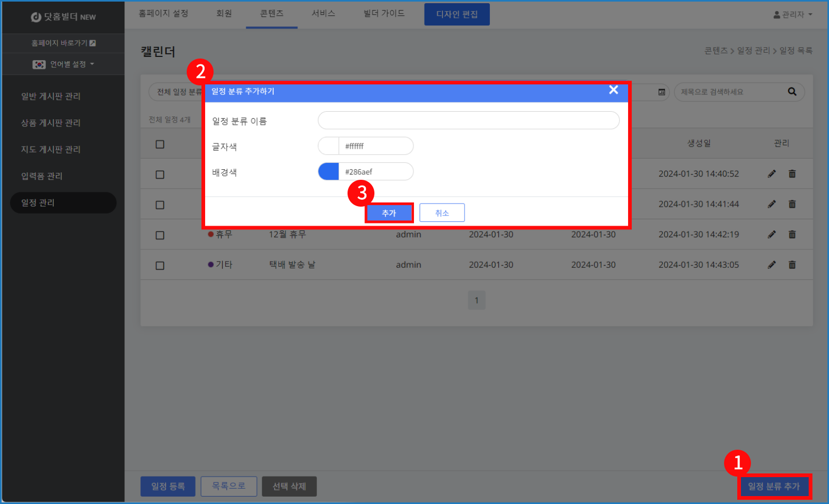The image size is (829, 504).
Task: Open the 관리자 account dropdown
Action: [x=793, y=15]
